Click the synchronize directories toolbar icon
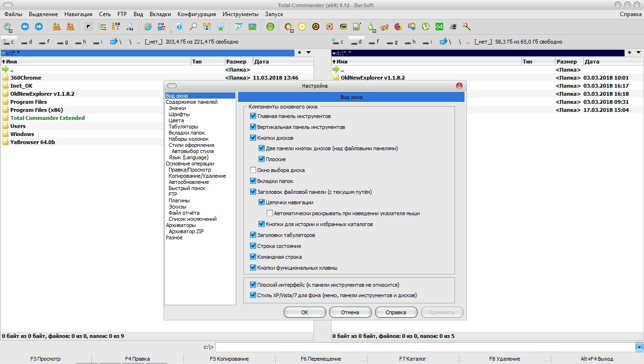The width and height of the screenshot is (644, 364). (207, 27)
